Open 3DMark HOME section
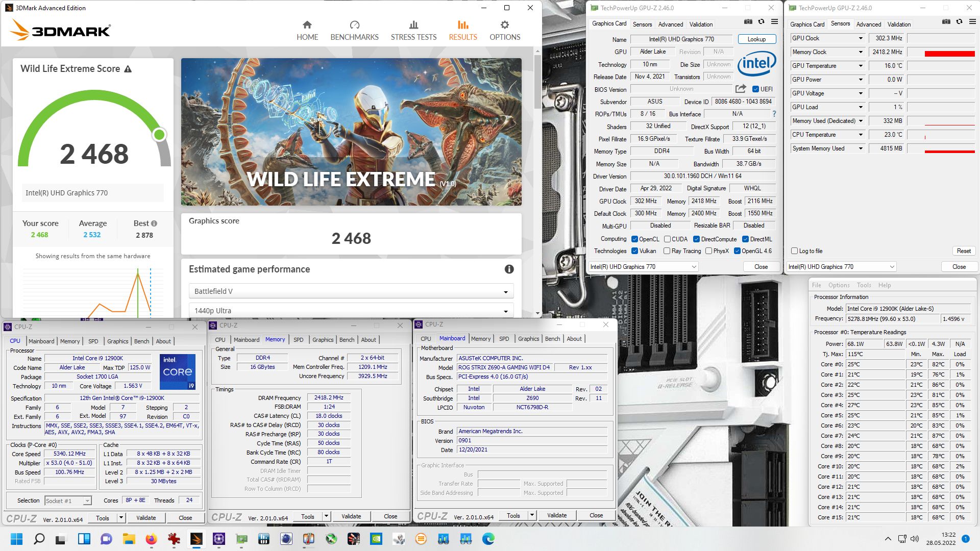This screenshot has height=551, width=980. point(307,31)
